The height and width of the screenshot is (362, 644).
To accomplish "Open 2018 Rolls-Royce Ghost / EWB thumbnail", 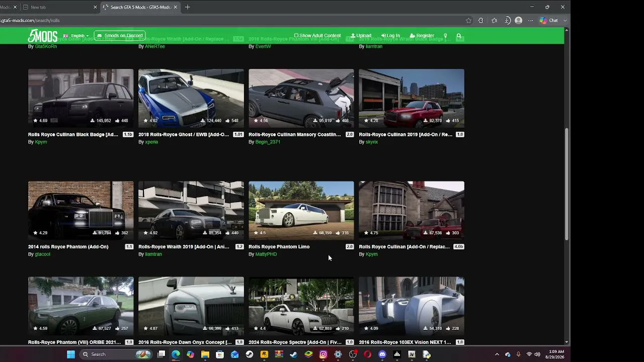I will pos(191,98).
